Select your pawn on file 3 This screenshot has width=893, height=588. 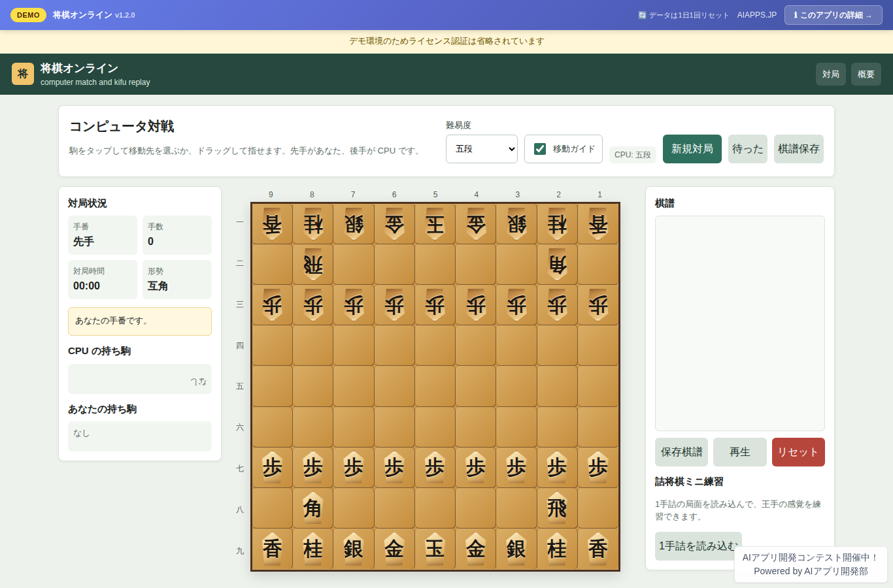point(516,468)
